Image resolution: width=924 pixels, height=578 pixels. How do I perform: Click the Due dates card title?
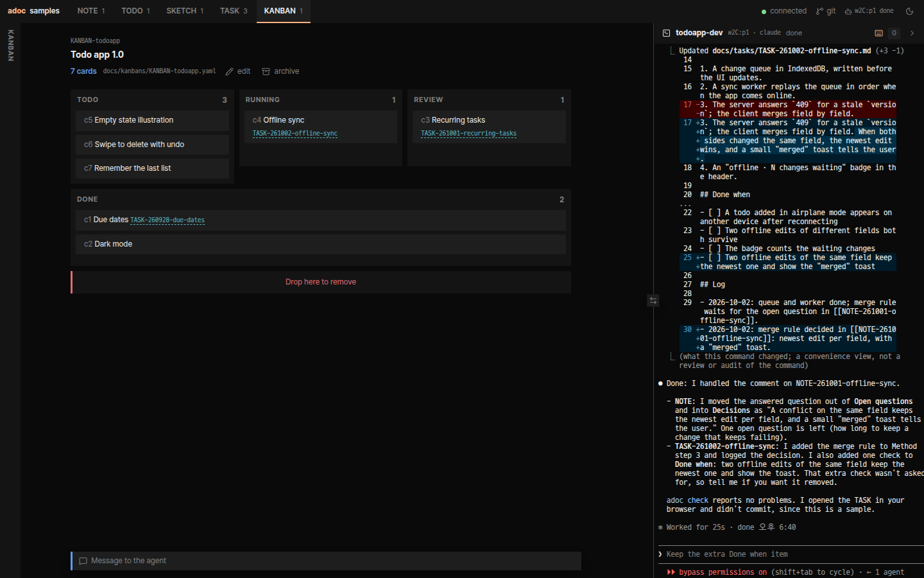click(111, 220)
